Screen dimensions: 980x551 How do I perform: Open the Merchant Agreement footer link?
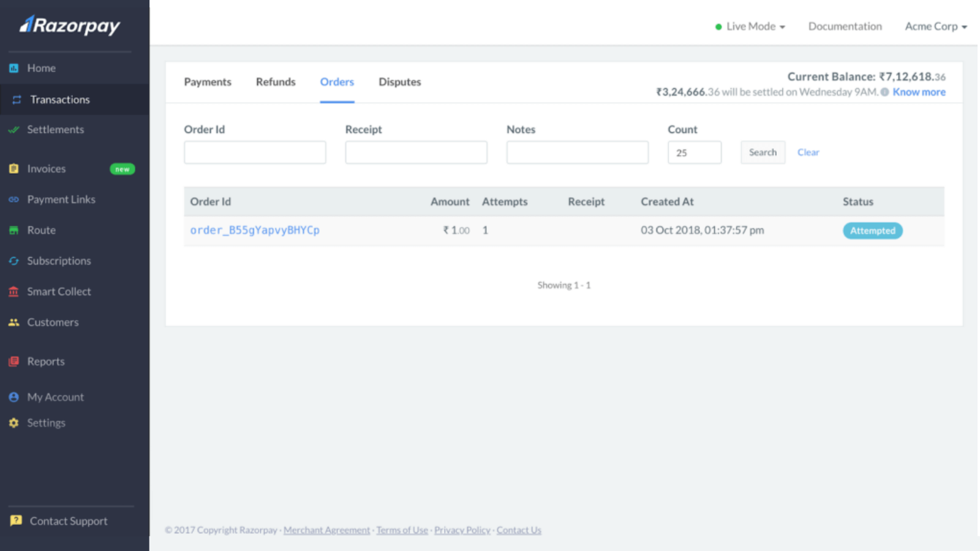tap(326, 530)
